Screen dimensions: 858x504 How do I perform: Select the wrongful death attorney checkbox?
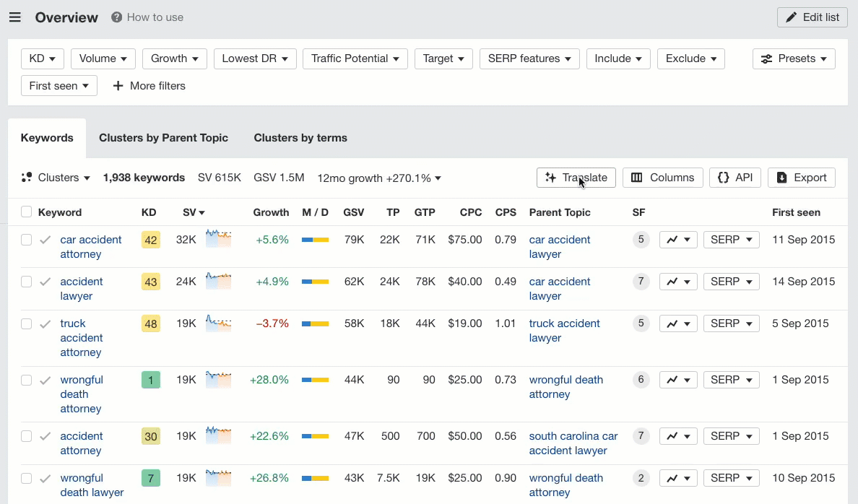click(x=26, y=380)
